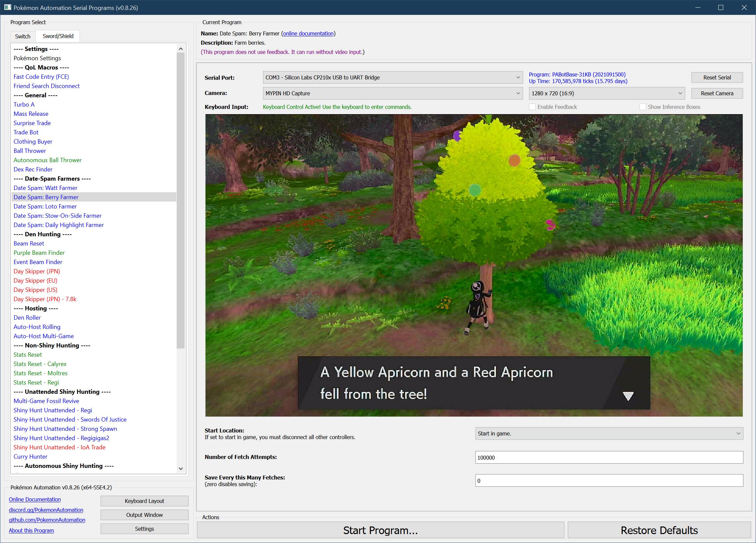Maximize the application window
756x543 pixels.
720,7
